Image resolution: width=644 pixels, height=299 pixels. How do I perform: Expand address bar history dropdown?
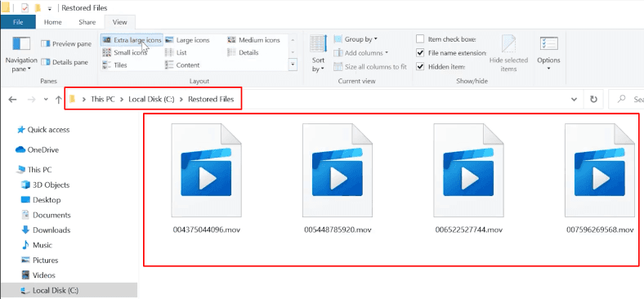pyautogui.click(x=575, y=100)
